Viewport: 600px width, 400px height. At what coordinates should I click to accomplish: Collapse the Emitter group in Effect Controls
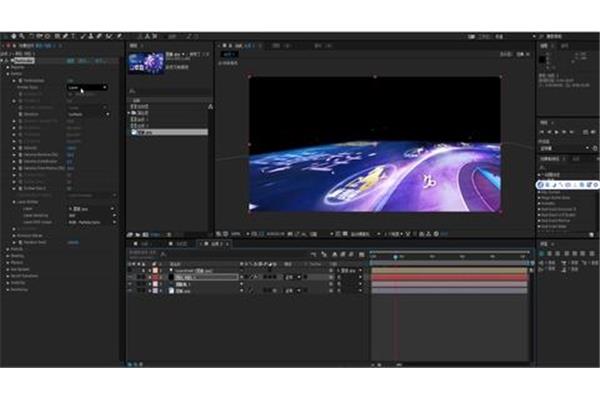tap(8, 73)
